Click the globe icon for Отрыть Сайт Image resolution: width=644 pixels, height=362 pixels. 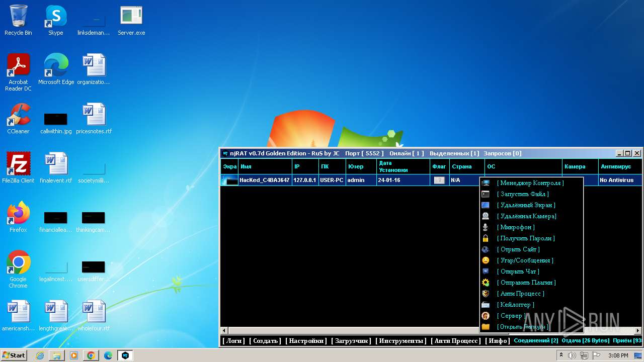click(486, 249)
